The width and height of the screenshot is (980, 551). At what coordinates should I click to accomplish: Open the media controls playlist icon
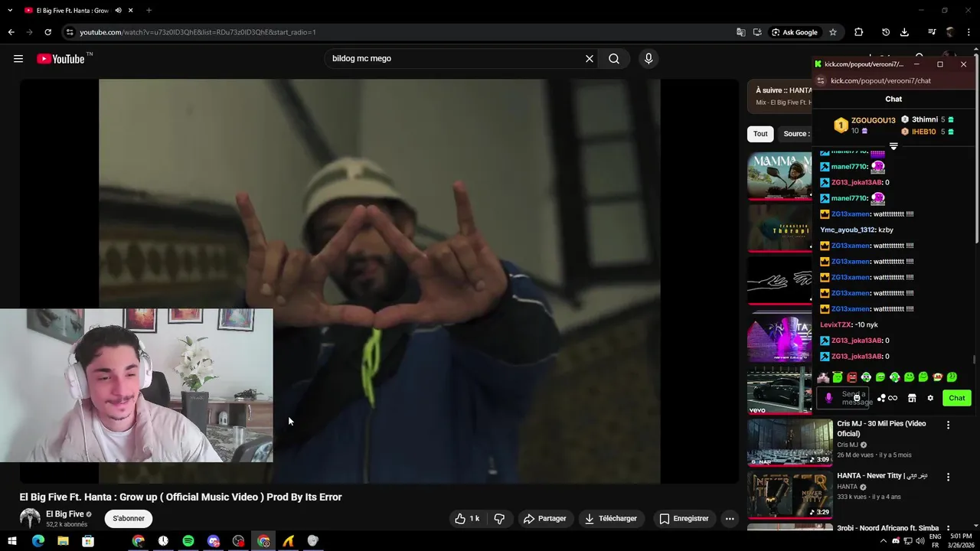pyautogui.click(x=932, y=32)
